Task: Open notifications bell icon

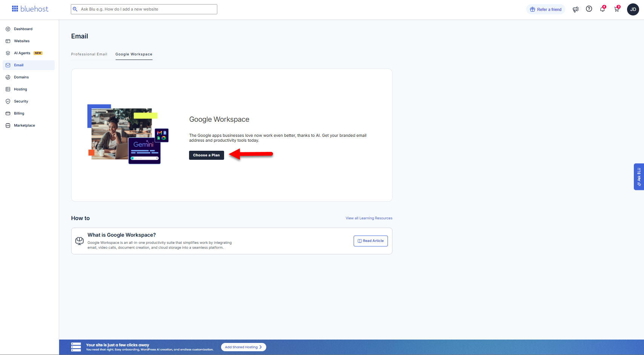Action: tap(603, 9)
